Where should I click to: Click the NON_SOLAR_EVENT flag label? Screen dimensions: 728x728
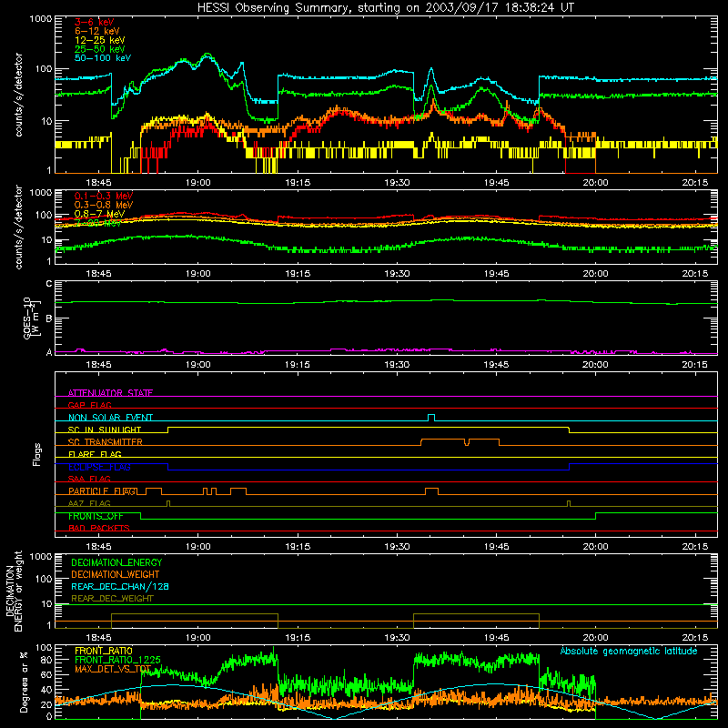(110, 418)
